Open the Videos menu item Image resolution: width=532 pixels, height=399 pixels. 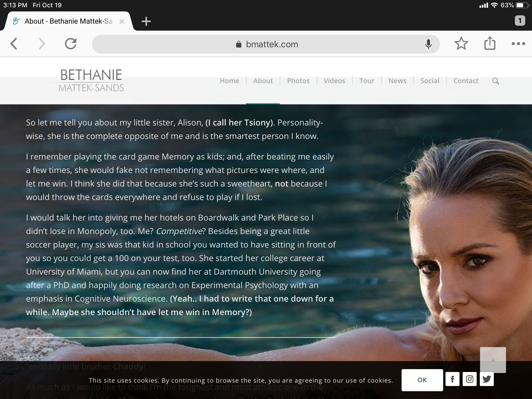click(x=334, y=81)
